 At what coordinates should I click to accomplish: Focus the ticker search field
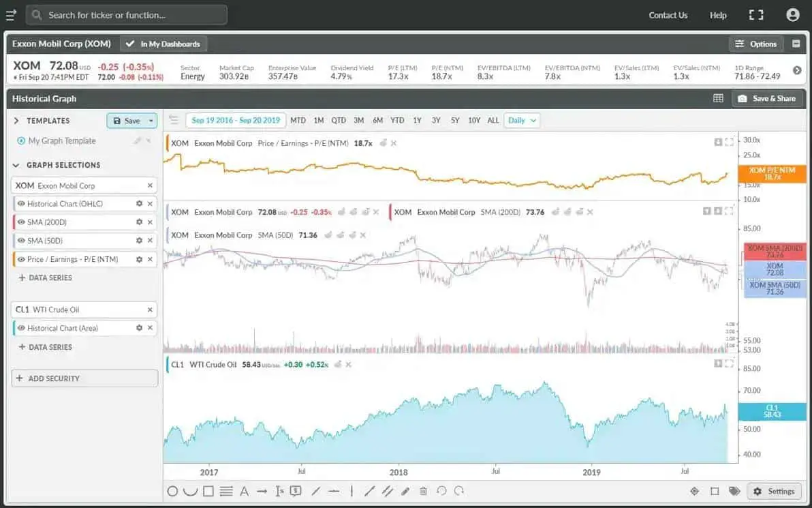[126, 15]
